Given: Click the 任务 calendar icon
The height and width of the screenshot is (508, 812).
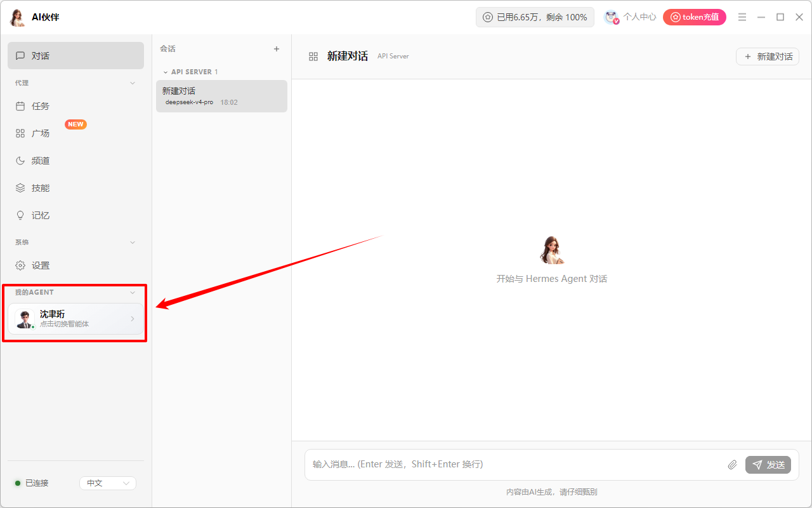Looking at the screenshot, I should pos(20,106).
